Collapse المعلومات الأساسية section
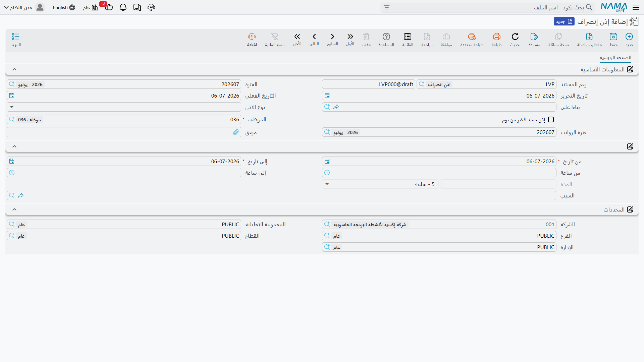 point(14,69)
